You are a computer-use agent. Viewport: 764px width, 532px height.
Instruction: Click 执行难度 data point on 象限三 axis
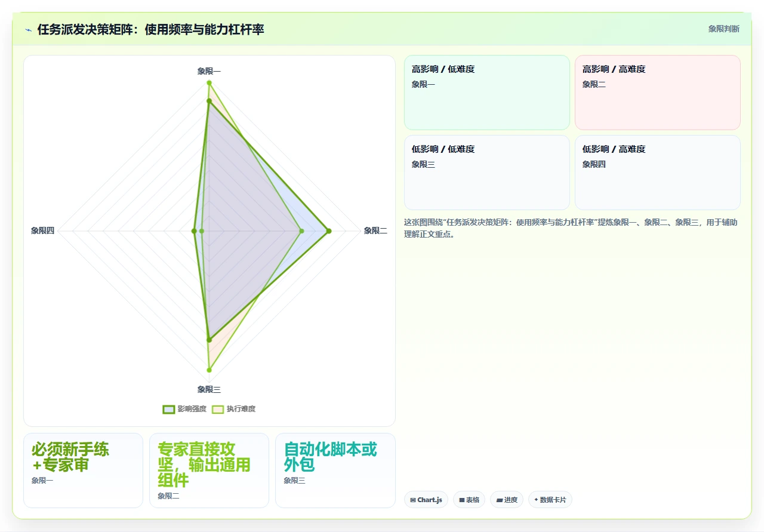(x=209, y=370)
